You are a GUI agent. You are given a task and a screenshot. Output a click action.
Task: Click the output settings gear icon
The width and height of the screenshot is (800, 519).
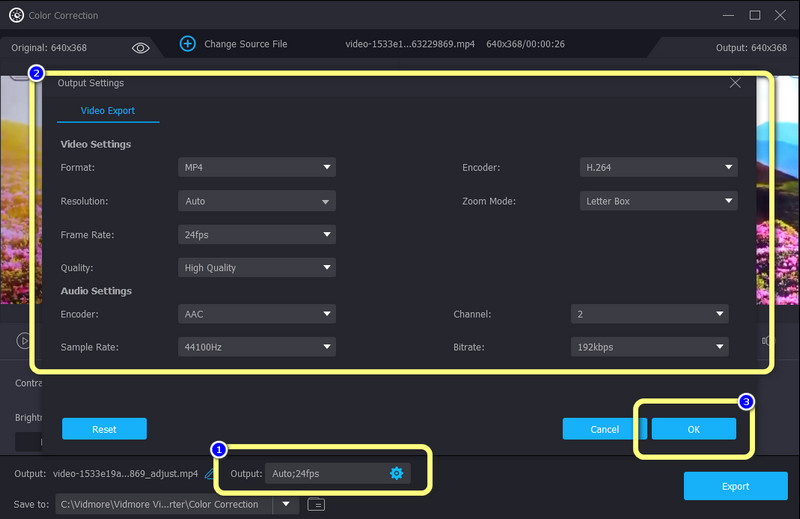396,473
